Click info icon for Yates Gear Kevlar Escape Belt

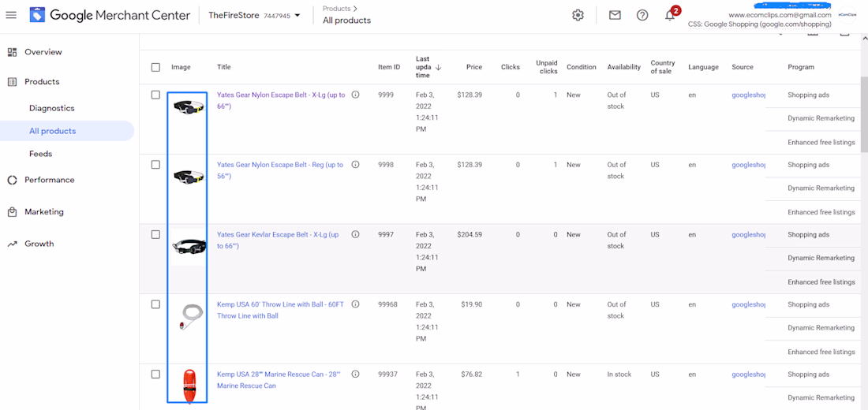(x=355, y=234)
